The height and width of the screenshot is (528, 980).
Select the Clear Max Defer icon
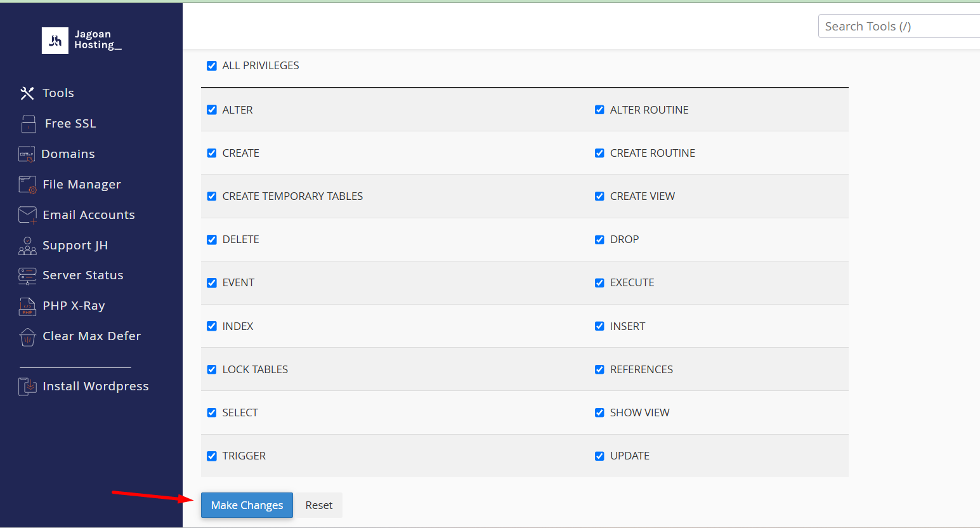(27, 336)
